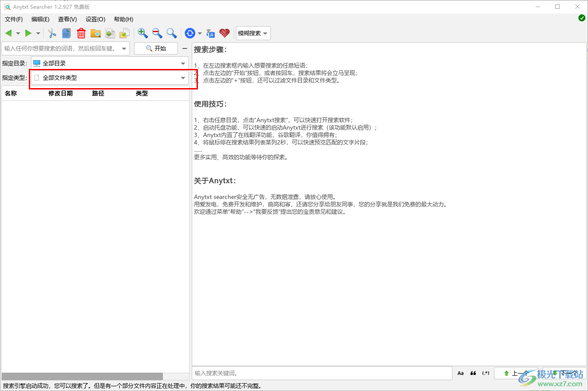The image size is (588, 391).
Task: Click the 指定目录 label
Action: point(14,63)
